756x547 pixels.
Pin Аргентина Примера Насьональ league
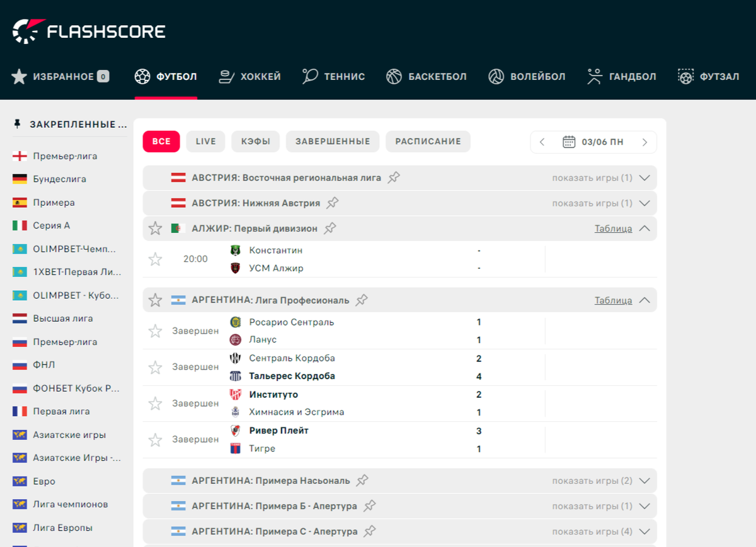[362, 480]
